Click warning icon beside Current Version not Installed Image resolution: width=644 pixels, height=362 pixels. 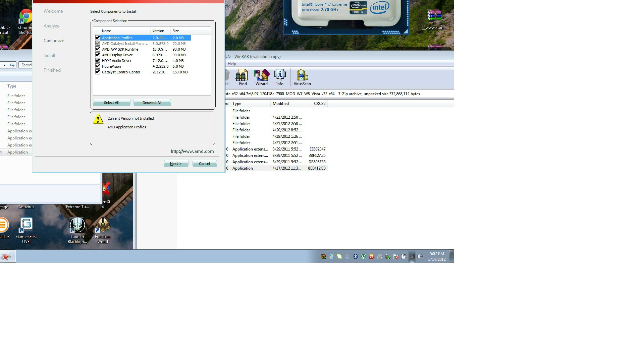tap(98, 119)
